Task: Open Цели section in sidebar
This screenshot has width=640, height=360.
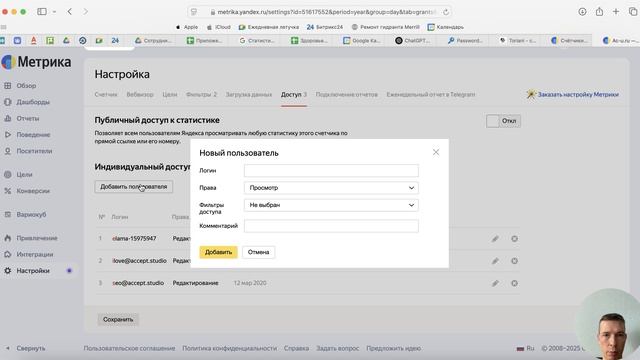Action: coord(24,174)
